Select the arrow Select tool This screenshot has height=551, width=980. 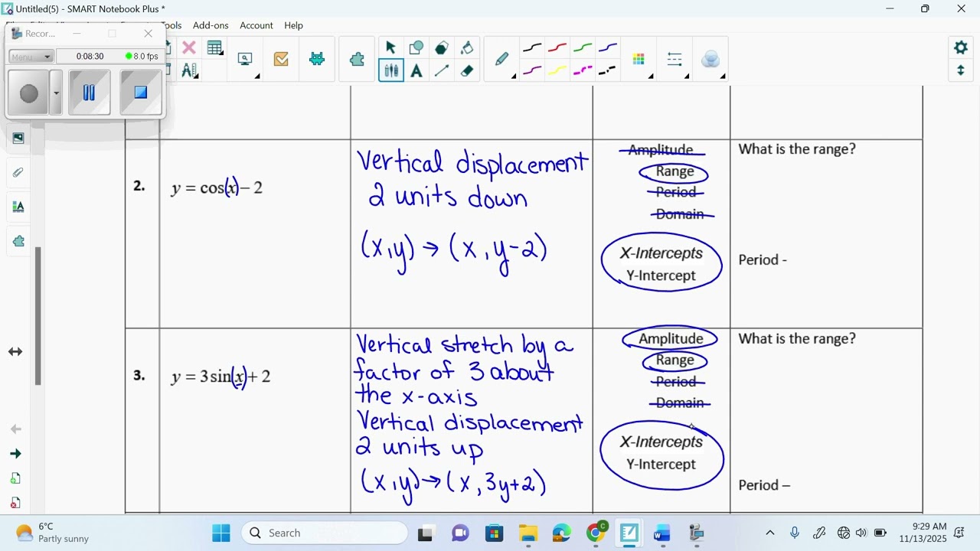[390, 48]
